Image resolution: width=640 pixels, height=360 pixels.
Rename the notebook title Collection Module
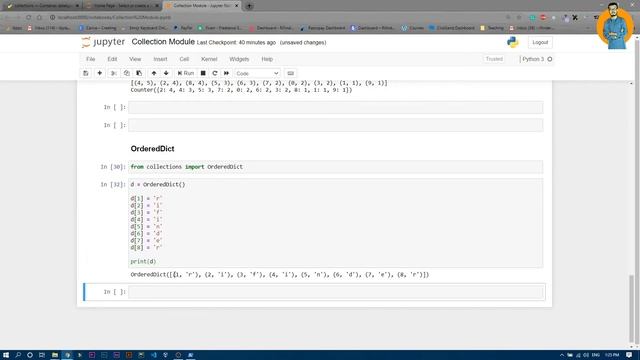point(163,42)
